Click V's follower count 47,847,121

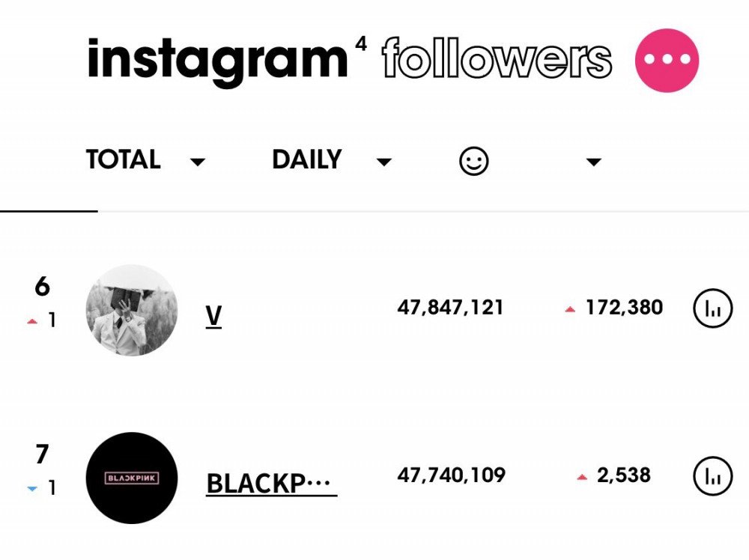450,308
